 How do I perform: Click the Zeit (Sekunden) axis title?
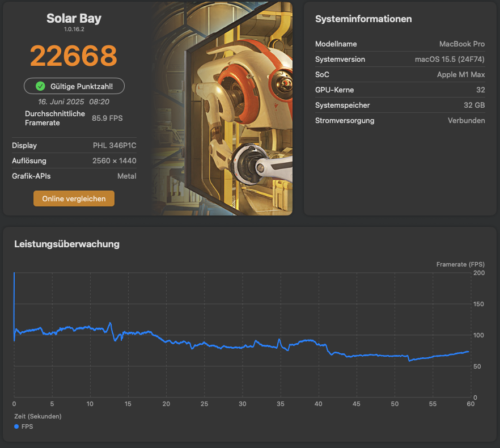pyautogui.click(x=37, y=416)
